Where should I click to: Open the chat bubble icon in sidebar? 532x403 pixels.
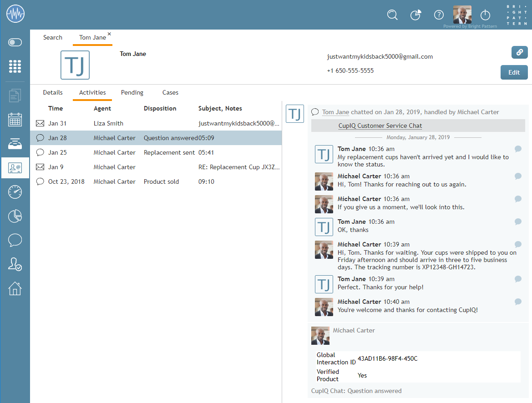(x=15, y=240)
